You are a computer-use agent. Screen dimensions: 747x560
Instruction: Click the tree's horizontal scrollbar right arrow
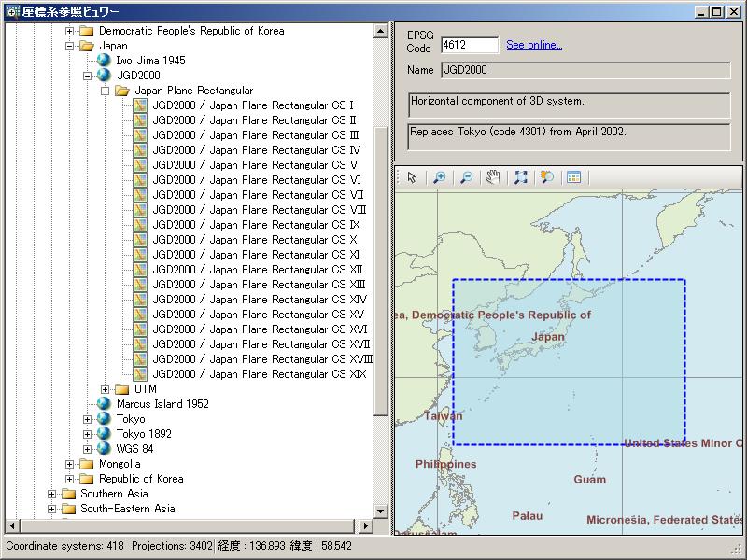pos(366,525)
